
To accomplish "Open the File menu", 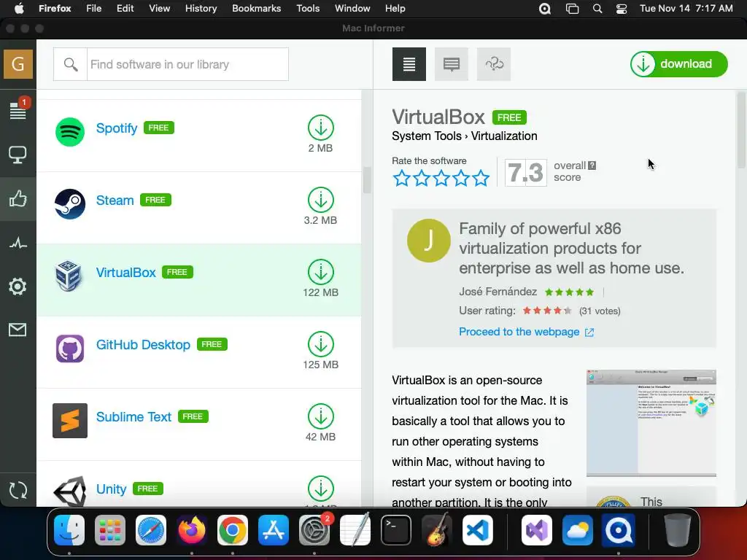I will (94, 9).
